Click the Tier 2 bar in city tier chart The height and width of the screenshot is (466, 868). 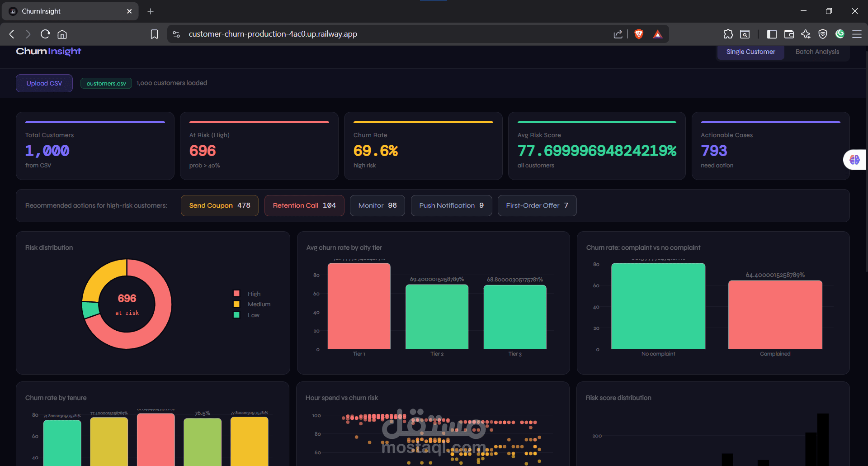click(x=437, y=317)
